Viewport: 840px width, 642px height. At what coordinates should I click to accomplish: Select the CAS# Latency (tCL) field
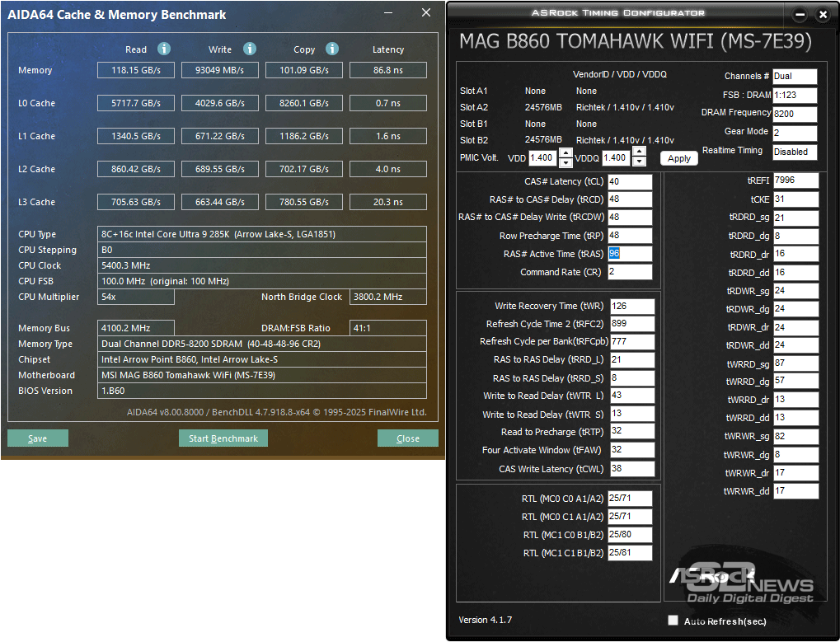pos(630,181)
